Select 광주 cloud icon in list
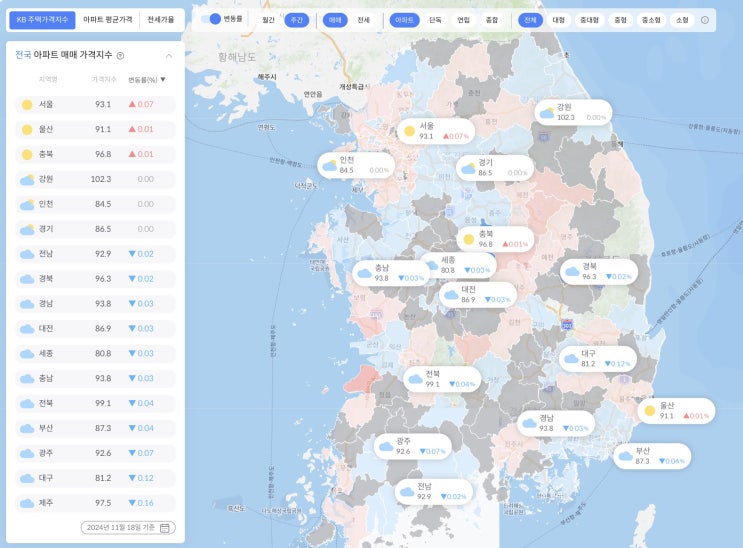 click(27, 454)
